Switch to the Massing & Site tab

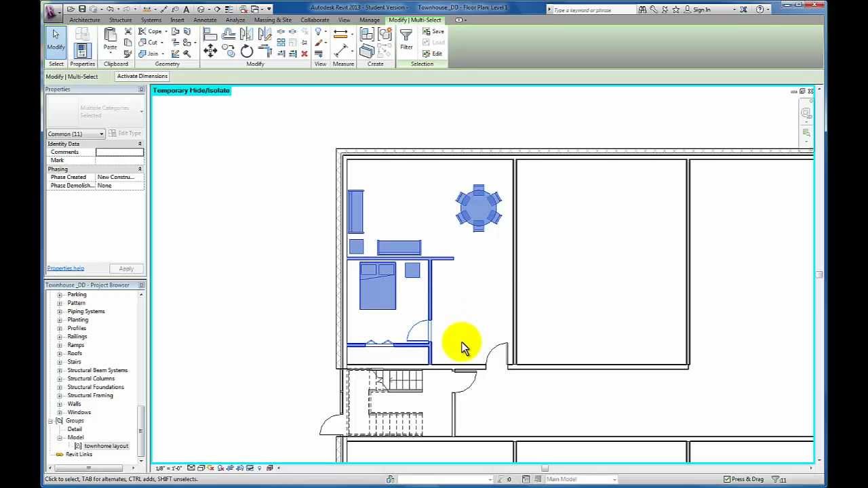coord(273,20)
